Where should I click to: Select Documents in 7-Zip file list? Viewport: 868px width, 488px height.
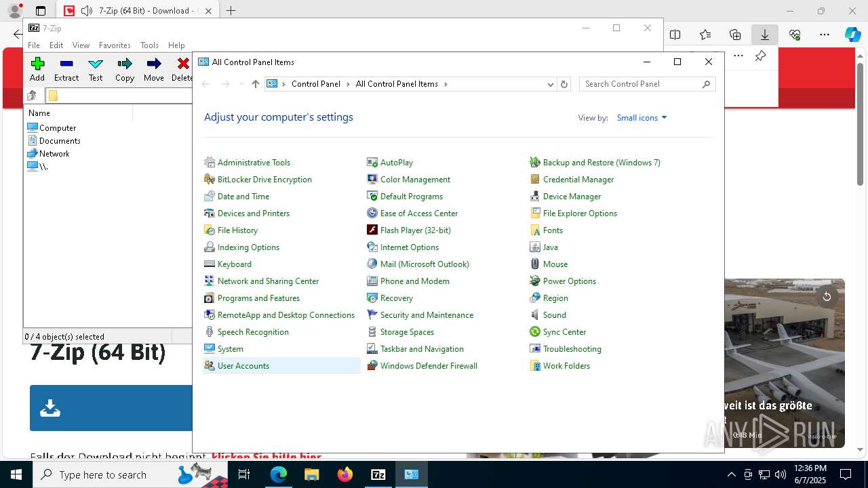(x=60, y=141)
